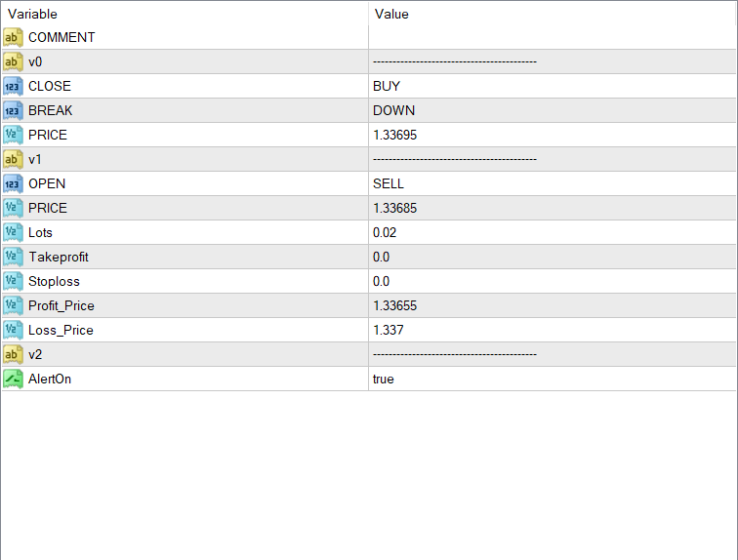Click the boolean icon beside AlertOn

(13, 379)
